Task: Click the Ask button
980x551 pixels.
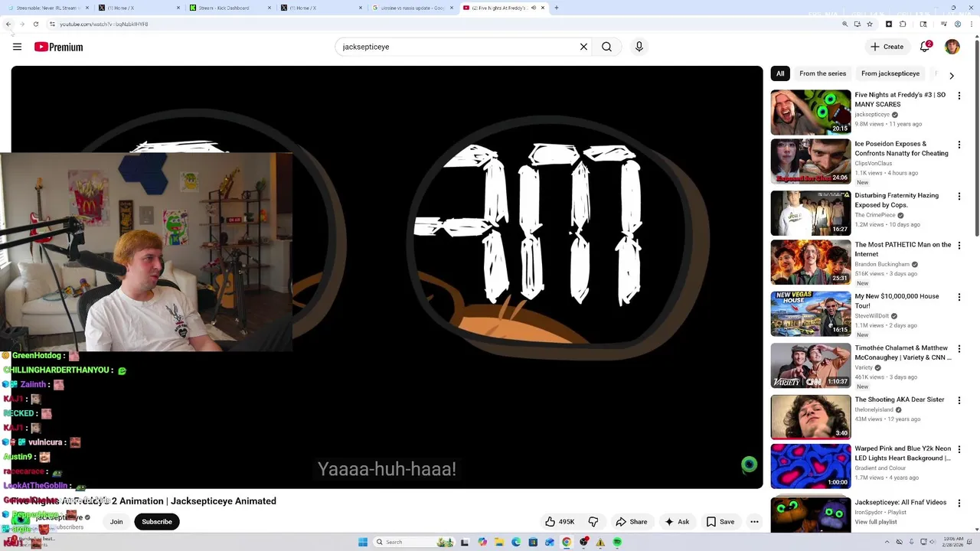Action: point(677,522)
